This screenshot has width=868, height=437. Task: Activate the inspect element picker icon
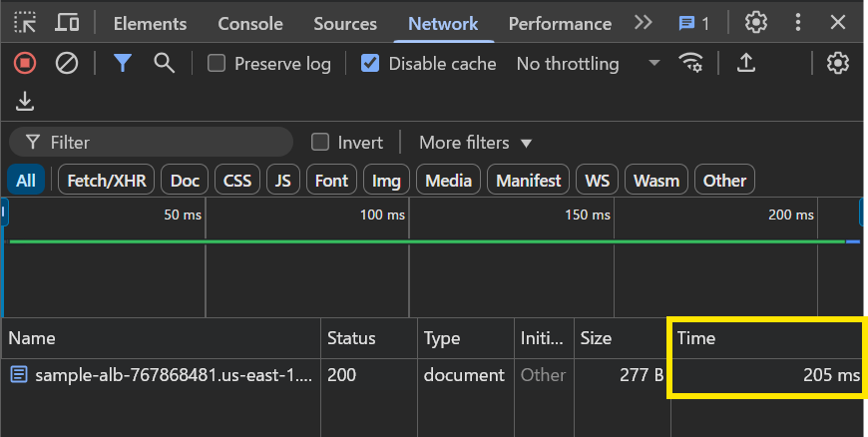25,23
